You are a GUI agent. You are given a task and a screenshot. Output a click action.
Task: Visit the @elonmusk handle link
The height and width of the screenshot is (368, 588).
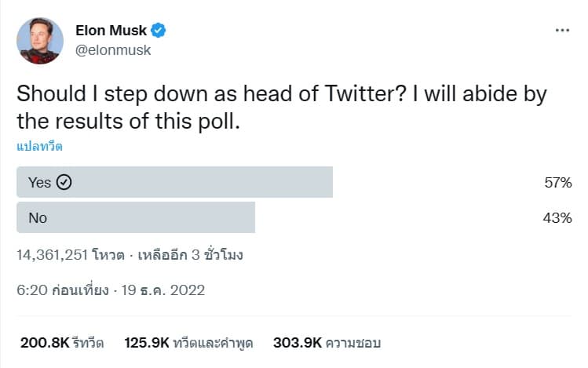click(x=113, y=50)
